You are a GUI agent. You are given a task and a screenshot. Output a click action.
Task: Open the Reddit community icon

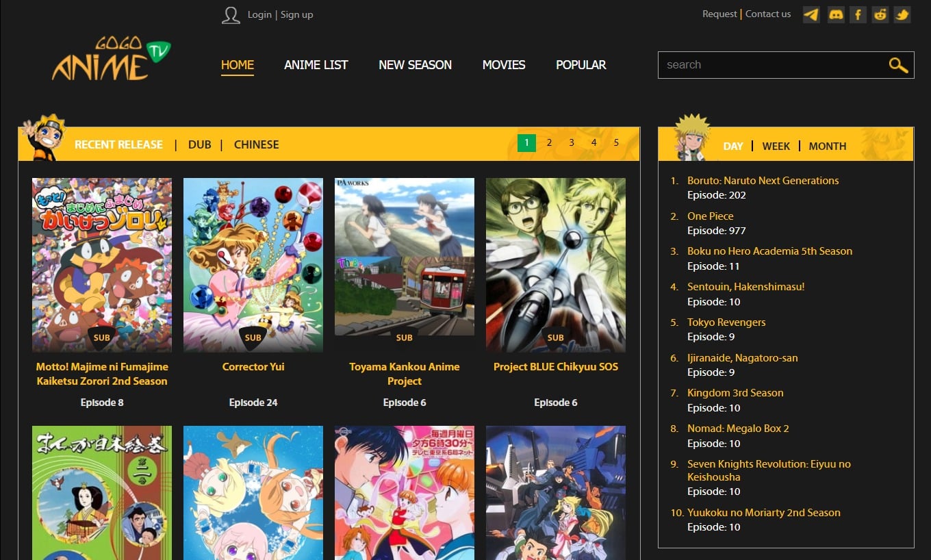click(880, 14)
